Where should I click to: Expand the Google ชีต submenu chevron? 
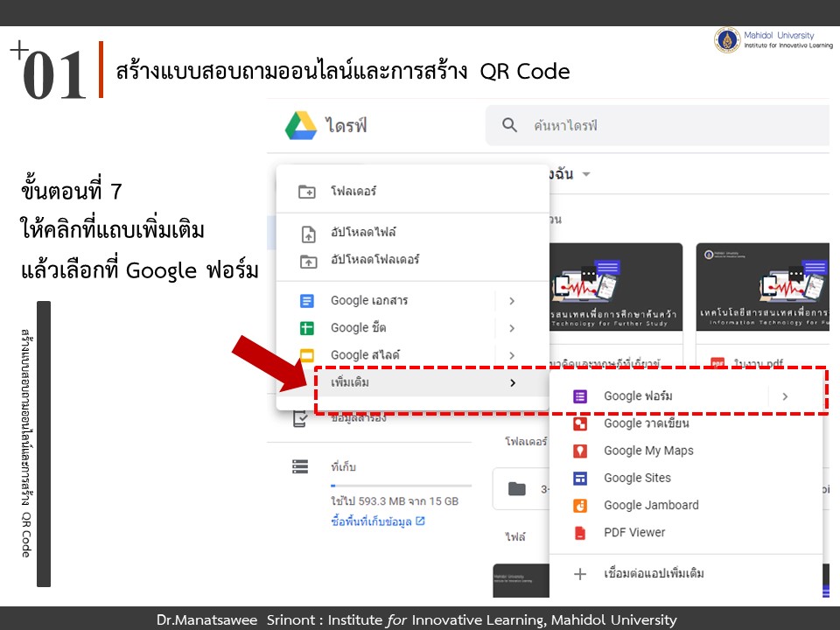(x=512, y=328)
